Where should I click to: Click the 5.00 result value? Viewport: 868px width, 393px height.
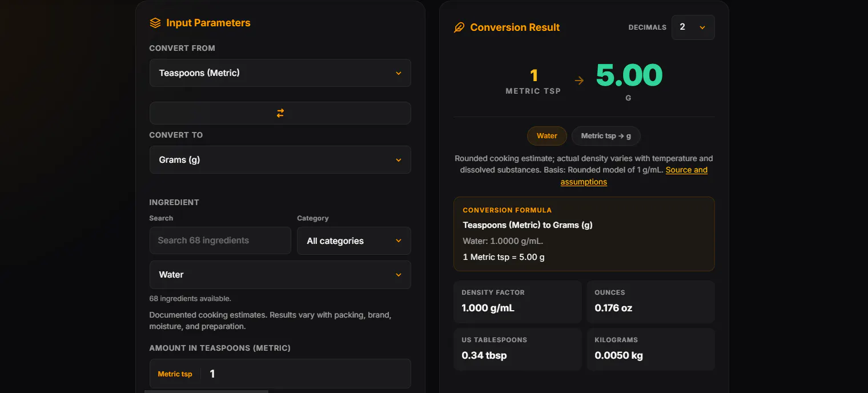[x=629, y=75]
